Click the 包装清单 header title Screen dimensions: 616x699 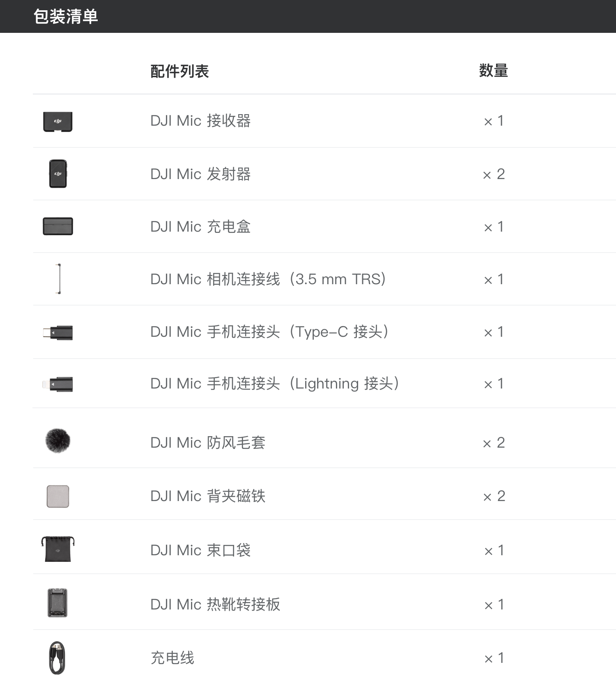pyautogui.click(x=66, y=16)
